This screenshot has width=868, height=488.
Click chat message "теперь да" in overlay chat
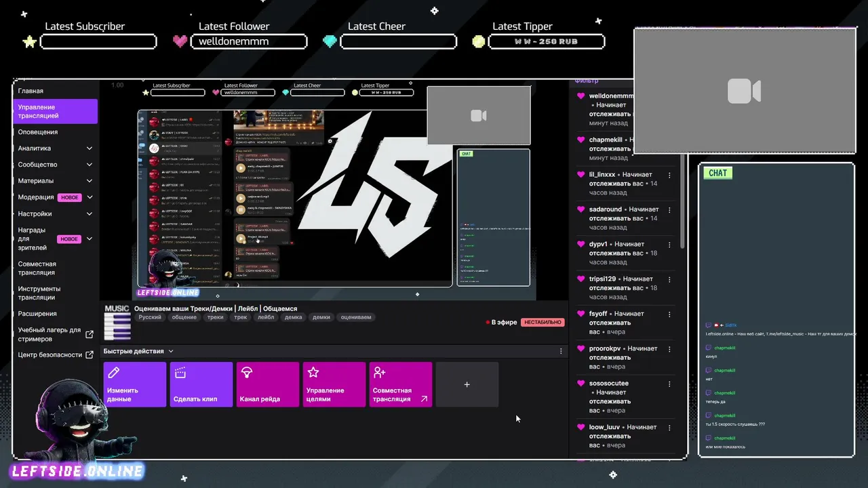pyautogui.click(x=715, y=401)
